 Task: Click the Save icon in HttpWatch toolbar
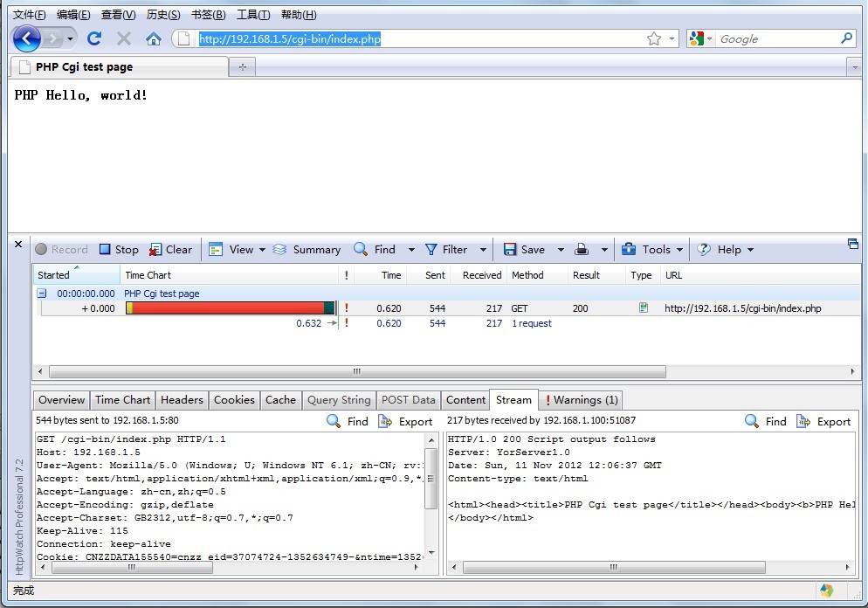510,249
